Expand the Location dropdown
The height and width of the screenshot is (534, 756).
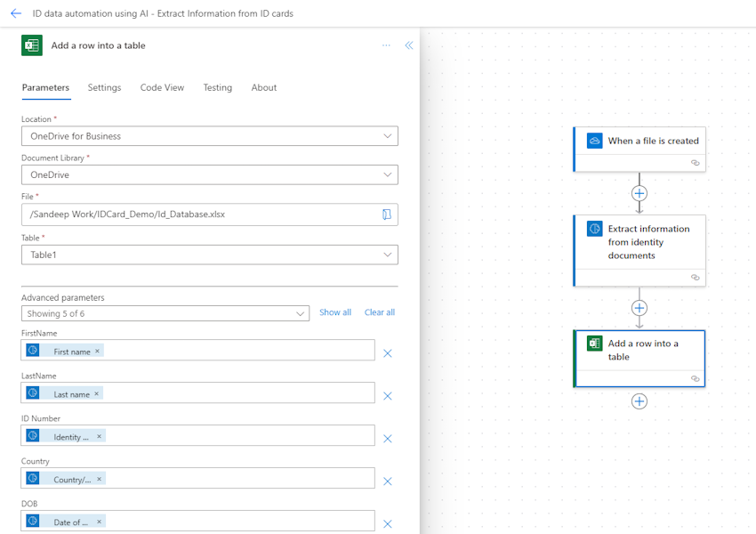(x=210, y=136)
